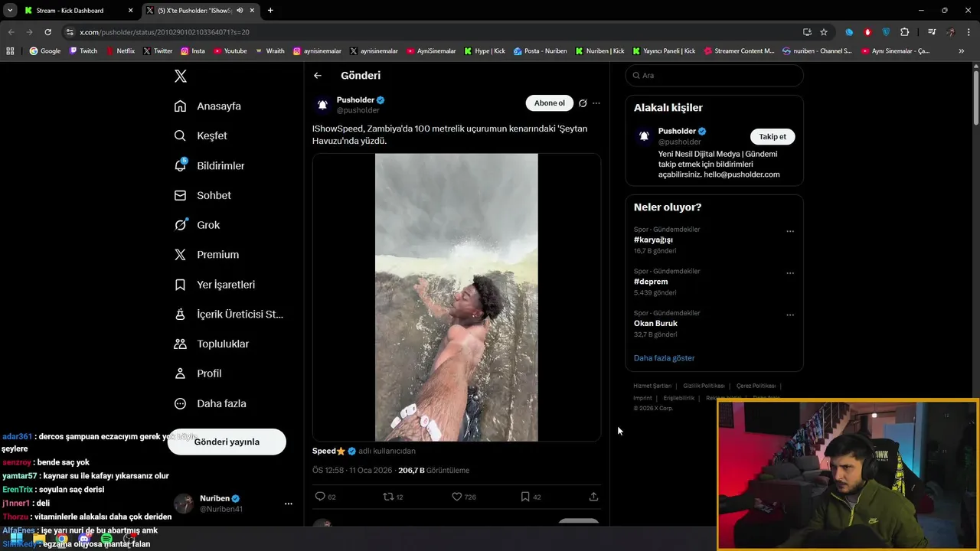Open Netflix bookmark

click(120, 51)
